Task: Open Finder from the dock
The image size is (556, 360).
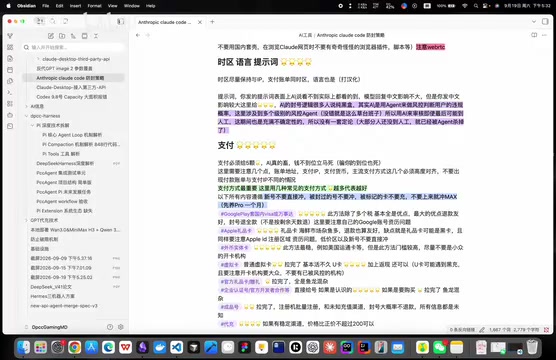Action: click(23, 347)
